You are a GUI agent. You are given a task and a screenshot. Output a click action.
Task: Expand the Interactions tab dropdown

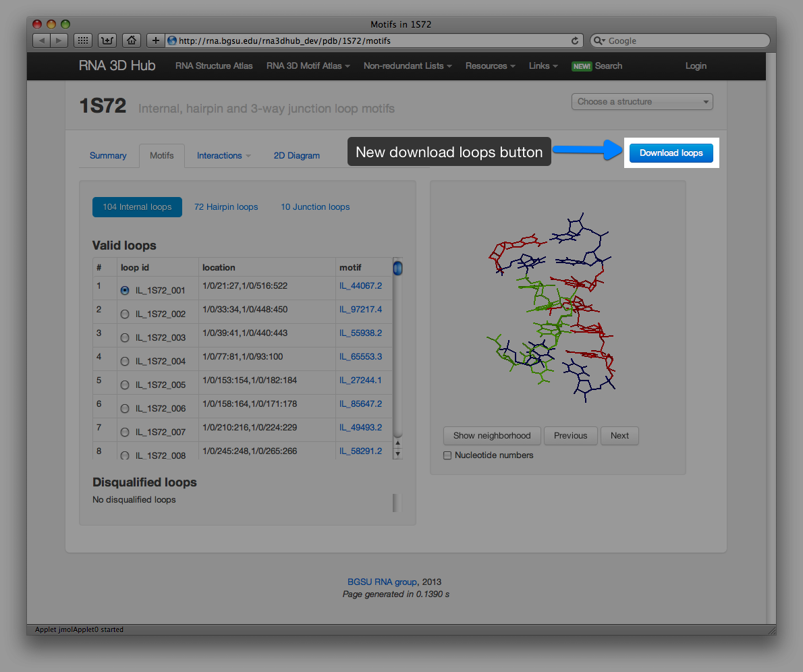223,156
